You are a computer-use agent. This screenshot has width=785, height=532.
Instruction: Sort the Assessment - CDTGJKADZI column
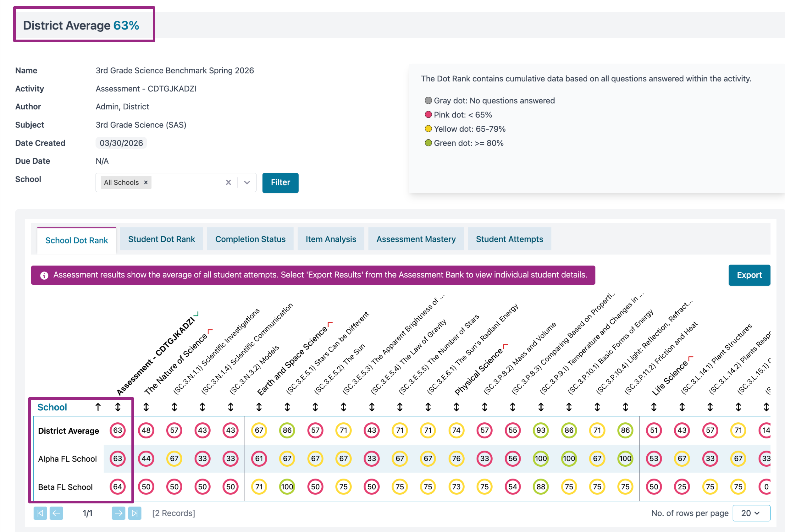(x=118, y=407)
